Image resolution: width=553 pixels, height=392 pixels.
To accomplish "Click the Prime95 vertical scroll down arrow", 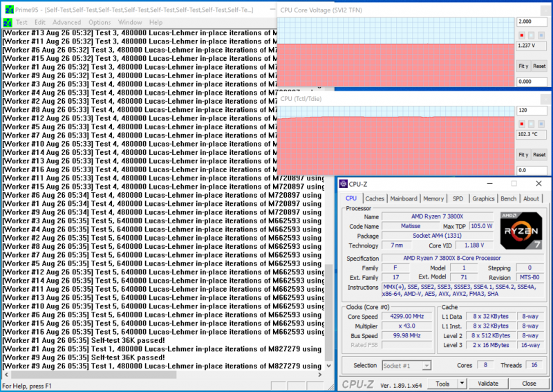I will tap(329, 366).
